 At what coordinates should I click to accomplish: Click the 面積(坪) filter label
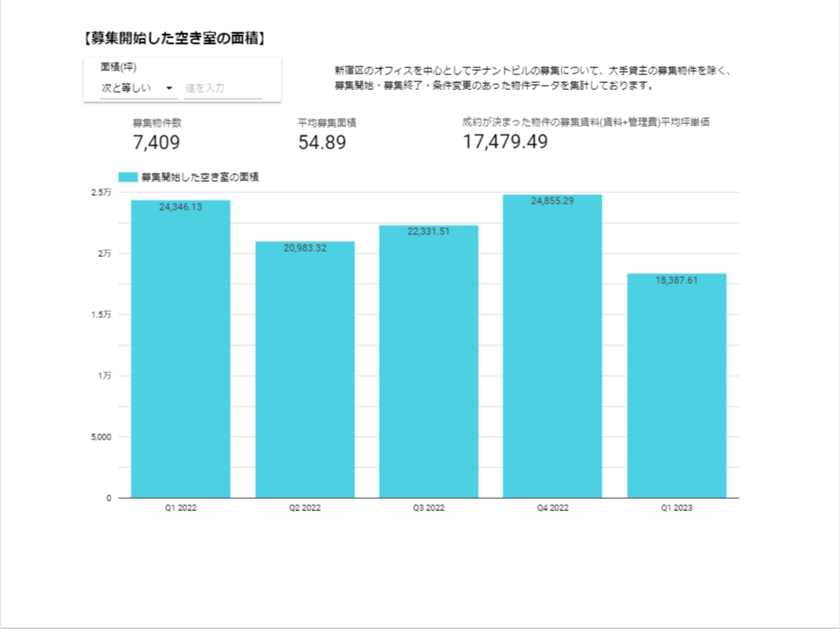(118, 67)
